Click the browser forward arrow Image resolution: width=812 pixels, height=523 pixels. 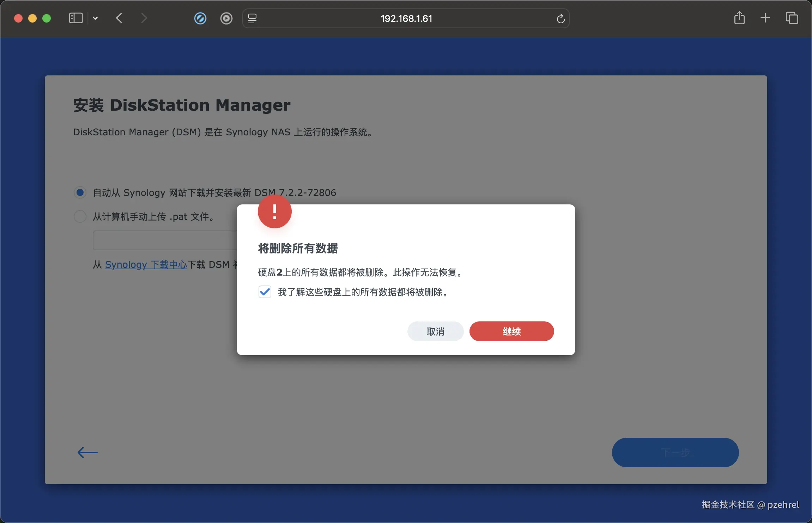(144, 18)
